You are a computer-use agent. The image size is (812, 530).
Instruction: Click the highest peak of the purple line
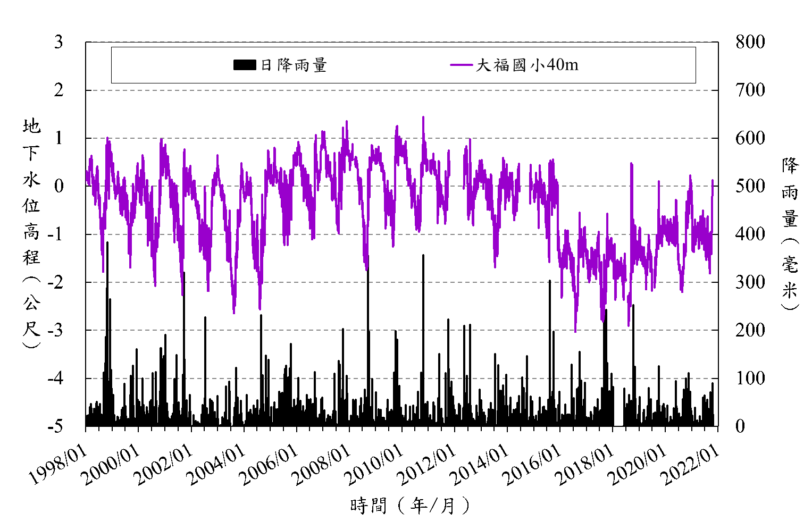423,117
